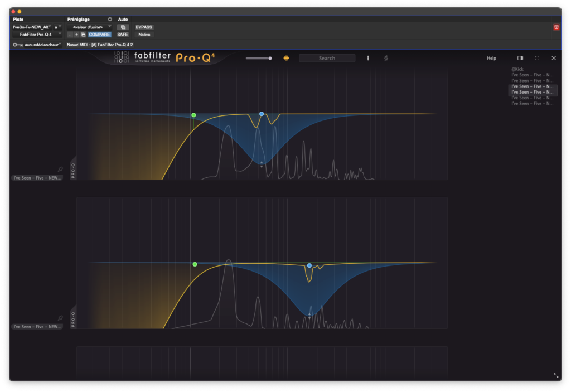The image size is (571, 392).
Task: Click the Nœud MIDI FabFilter Pro-Q 4 2 label
Action: (x=100, y=45)
